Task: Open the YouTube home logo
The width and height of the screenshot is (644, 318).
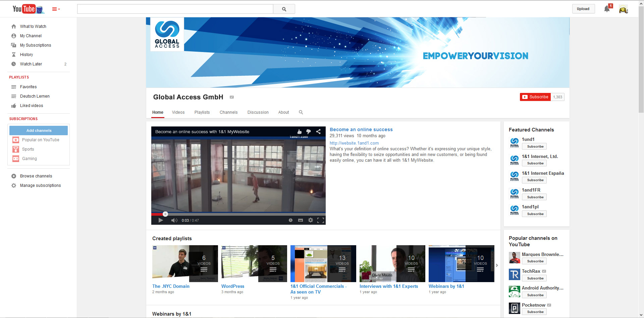Action: 28,9
